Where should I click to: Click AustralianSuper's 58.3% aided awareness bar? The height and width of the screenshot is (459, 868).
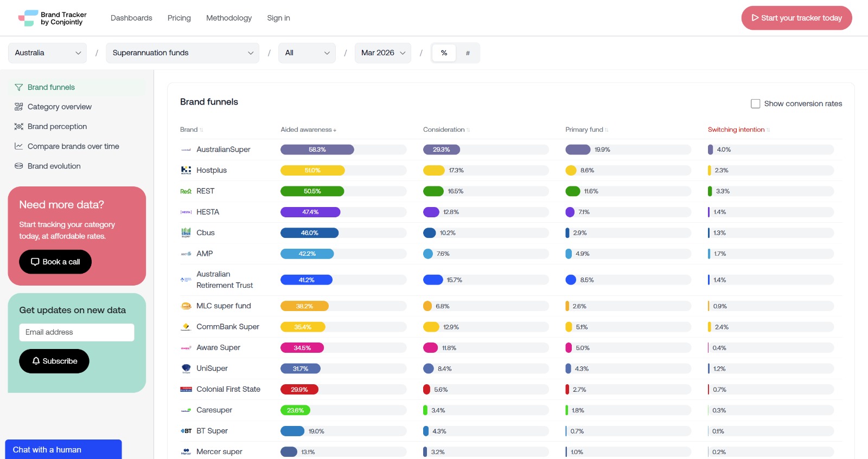coord(317,150)
